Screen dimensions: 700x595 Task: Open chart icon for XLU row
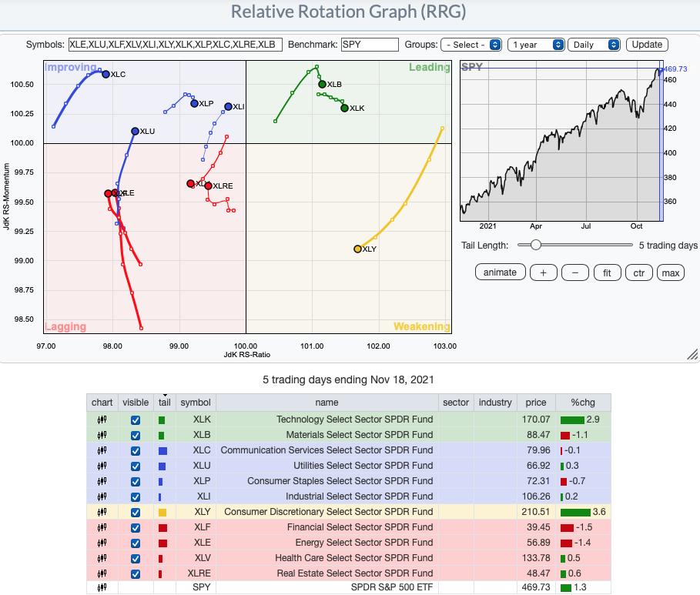coord(102,466)
